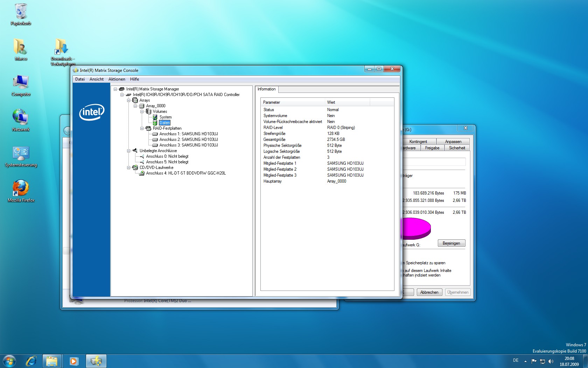Select the Systemsteuerung desktop icon

point(21,156)
